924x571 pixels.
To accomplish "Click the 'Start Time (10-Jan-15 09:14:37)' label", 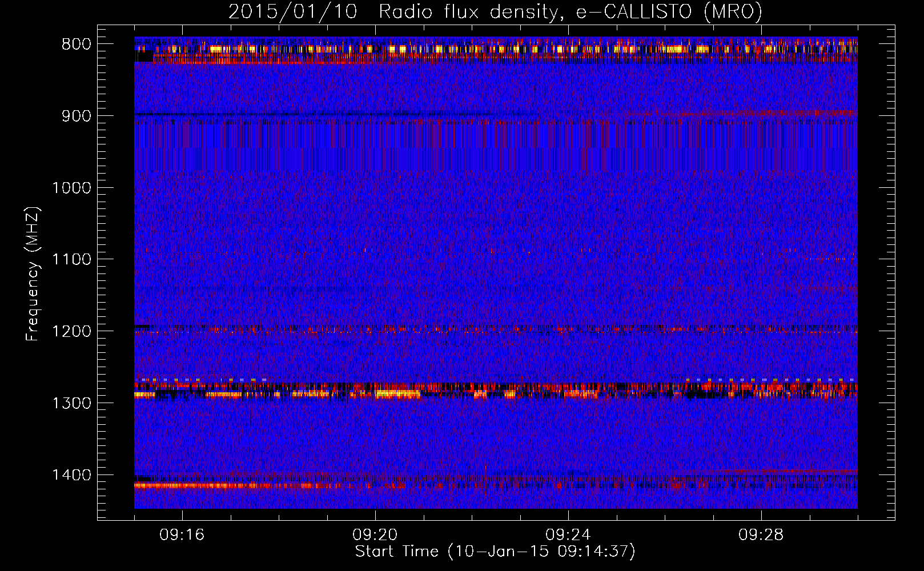I will tap(495, 552).
